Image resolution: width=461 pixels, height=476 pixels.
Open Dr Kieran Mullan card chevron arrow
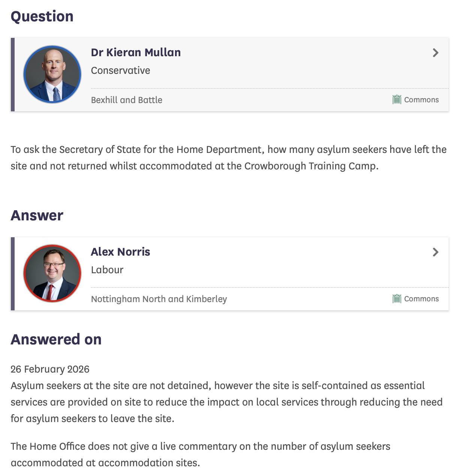coord(435,53)
